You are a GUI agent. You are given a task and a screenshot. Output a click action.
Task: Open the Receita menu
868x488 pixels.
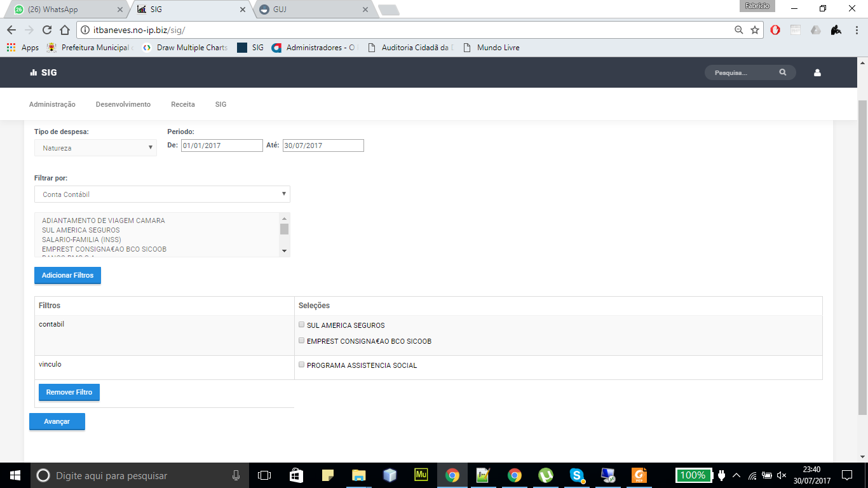[x=183, y=104]
